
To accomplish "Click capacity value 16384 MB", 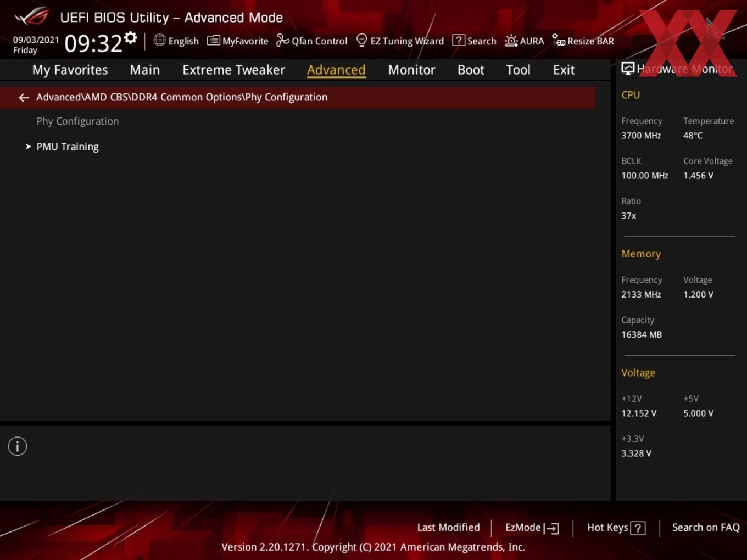I will 642,334.
